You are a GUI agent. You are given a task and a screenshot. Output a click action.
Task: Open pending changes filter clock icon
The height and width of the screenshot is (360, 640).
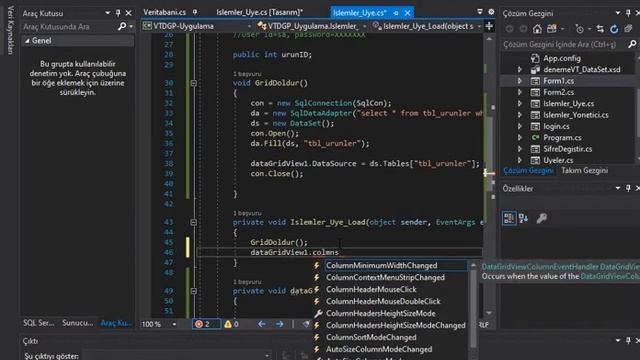pyautogui.click(x=579, y=29)
